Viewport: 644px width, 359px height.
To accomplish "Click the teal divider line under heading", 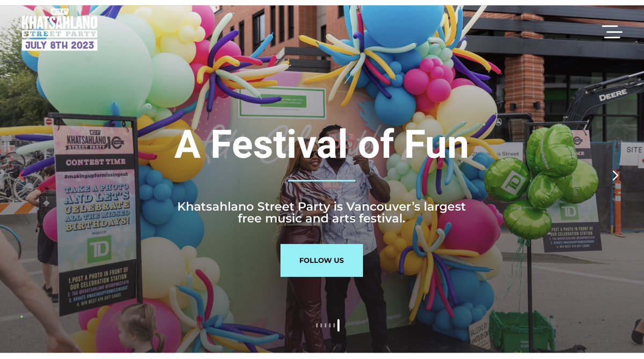I will click(321, 181).
